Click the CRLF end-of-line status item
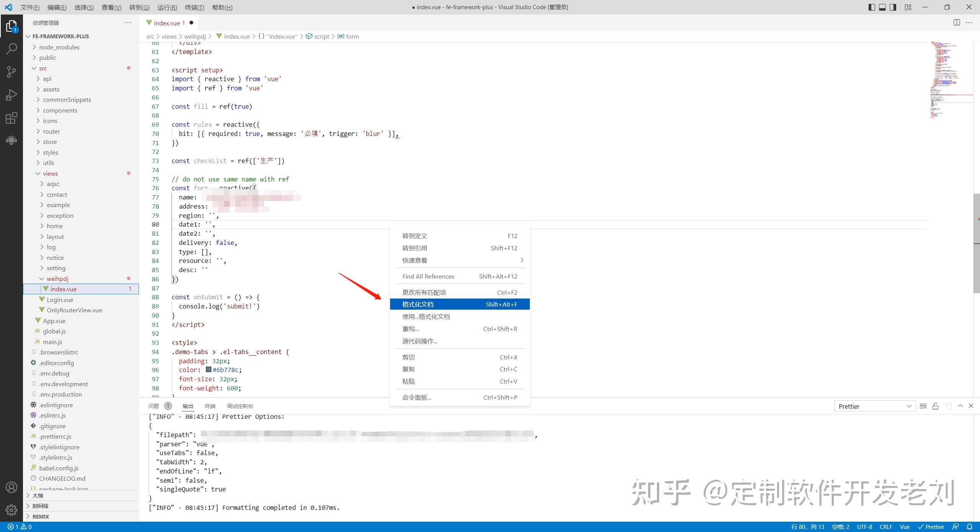The width and height of the screenshot is (980, 532). pos(886,527)
